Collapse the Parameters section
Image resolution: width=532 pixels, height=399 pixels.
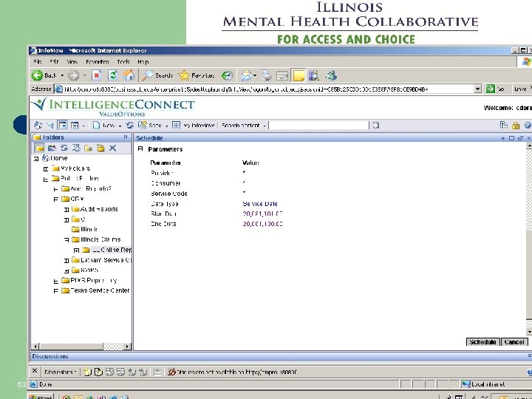coord(140,149)
